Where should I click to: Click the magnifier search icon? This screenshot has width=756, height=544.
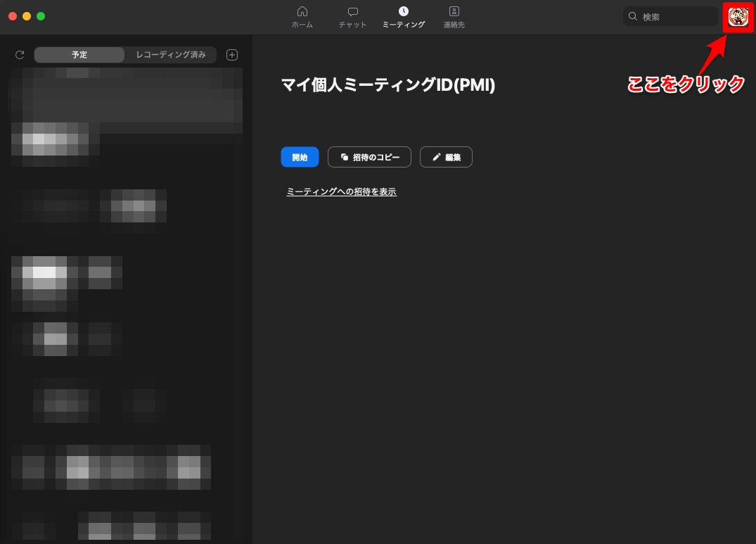pyautogui.click(x=633, y=16)
